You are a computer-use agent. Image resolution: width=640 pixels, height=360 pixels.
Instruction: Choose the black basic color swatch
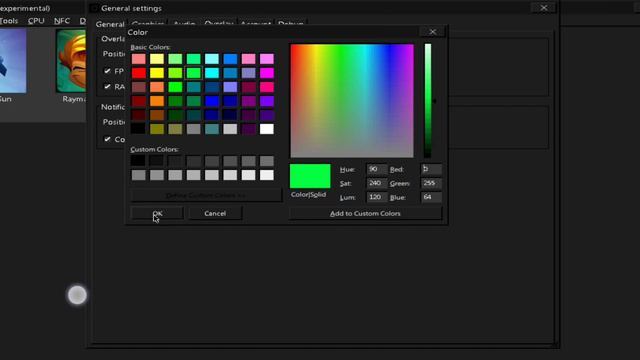138,129
